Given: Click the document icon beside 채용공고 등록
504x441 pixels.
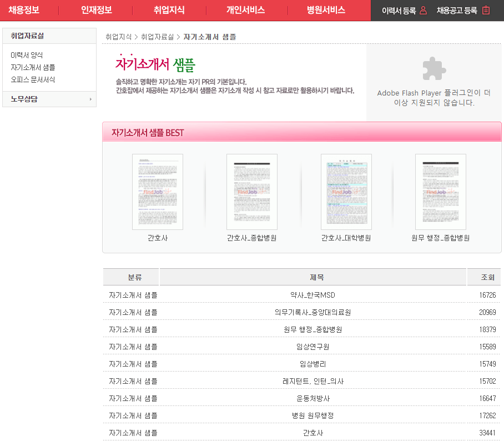Looking at the screenshot, I should [486, 10].
